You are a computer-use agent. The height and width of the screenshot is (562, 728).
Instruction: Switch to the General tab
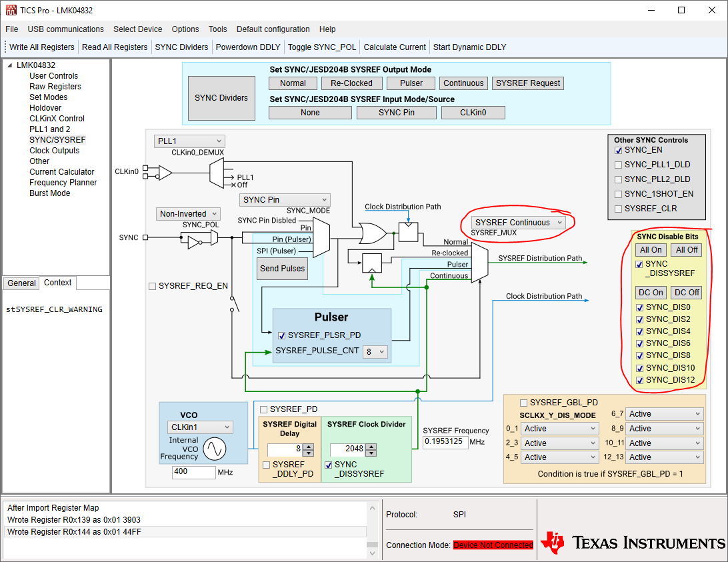point(21,283)
